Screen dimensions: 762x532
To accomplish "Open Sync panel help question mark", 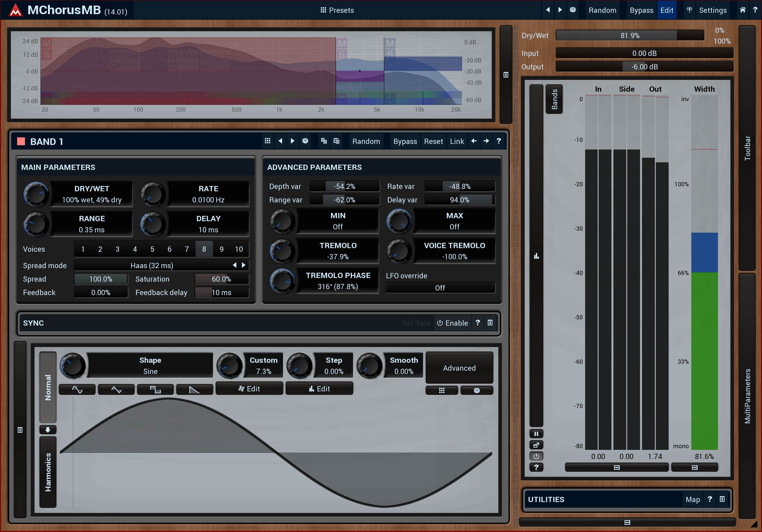I will coord(478,323).
